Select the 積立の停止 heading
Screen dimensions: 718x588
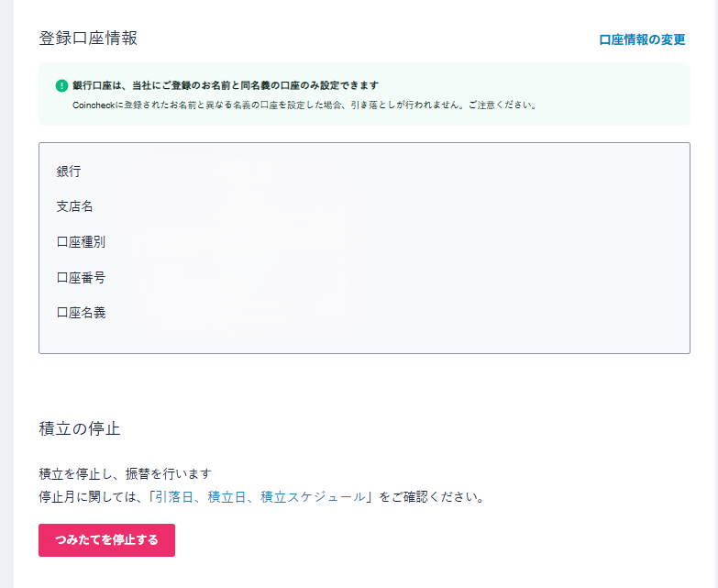coord(80,428)
